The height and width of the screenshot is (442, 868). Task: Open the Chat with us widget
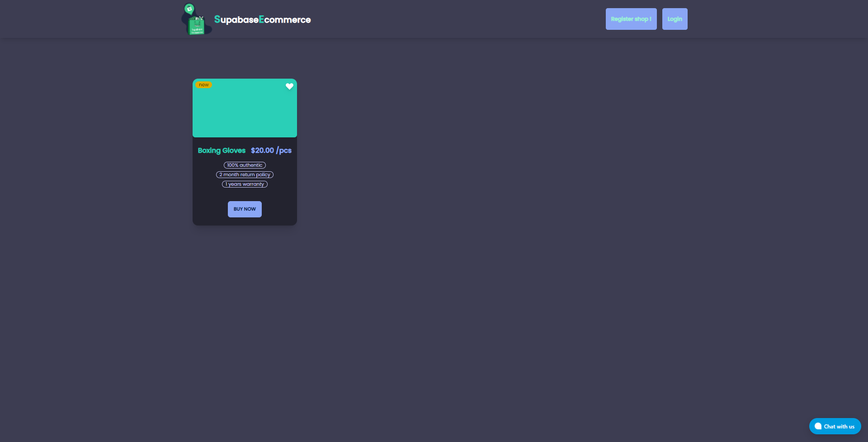(x=835, y=426)
